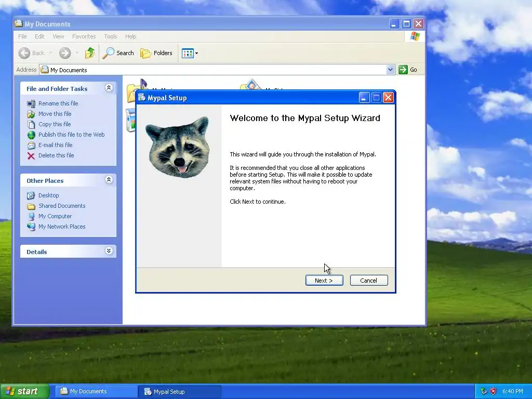Collapse the Other Places panel
The width and height of the screenshot is (532, 399).
(x=109, y=179)
